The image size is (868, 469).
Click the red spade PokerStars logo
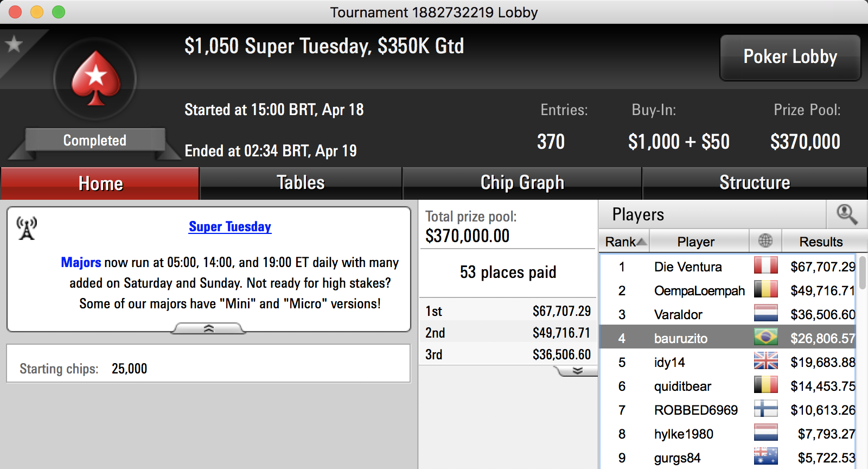pyautogui.click(x=95, y=79)
